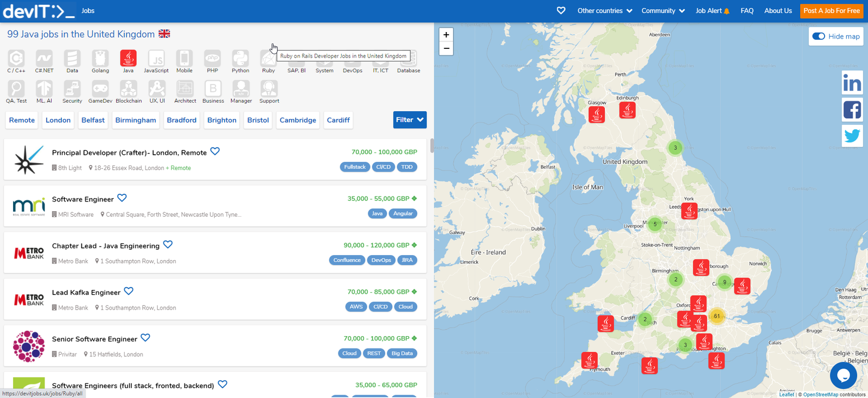Open the Facebook share icon
Screen dimensions: 868x398
852,109
